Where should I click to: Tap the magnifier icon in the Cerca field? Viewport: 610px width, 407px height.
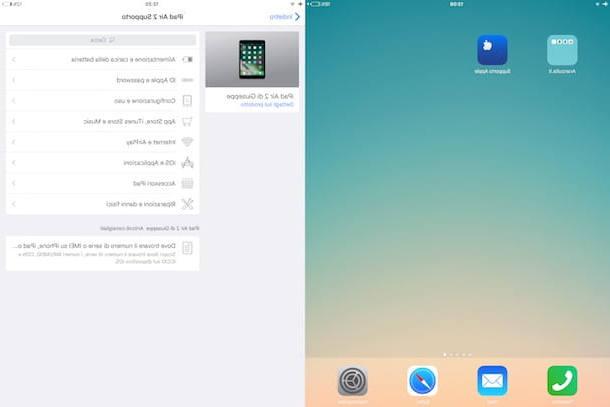(x=111, y=40)
